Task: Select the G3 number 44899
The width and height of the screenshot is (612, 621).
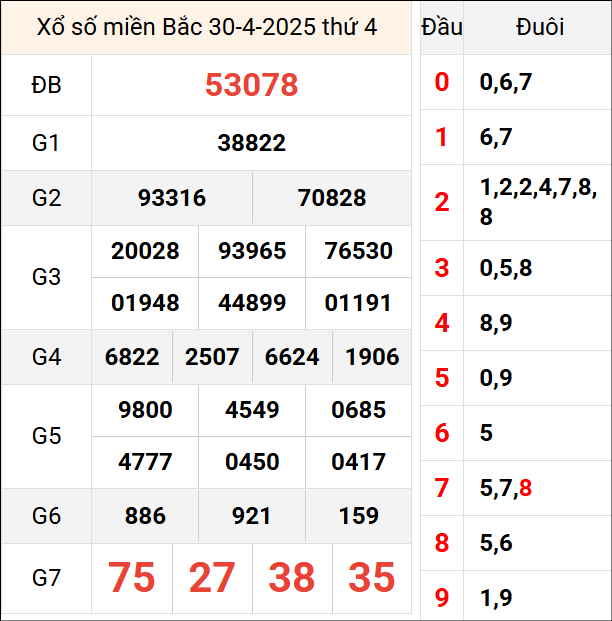Action: [252, 303]
